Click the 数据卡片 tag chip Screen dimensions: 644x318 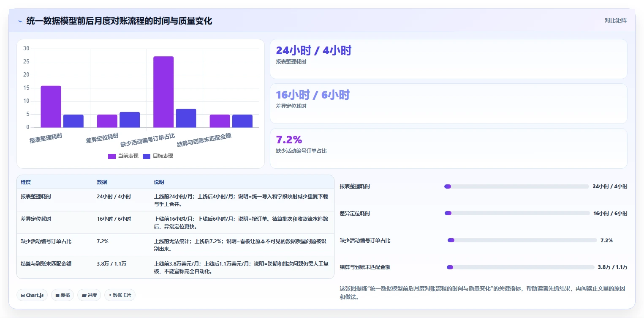point(120,295)
